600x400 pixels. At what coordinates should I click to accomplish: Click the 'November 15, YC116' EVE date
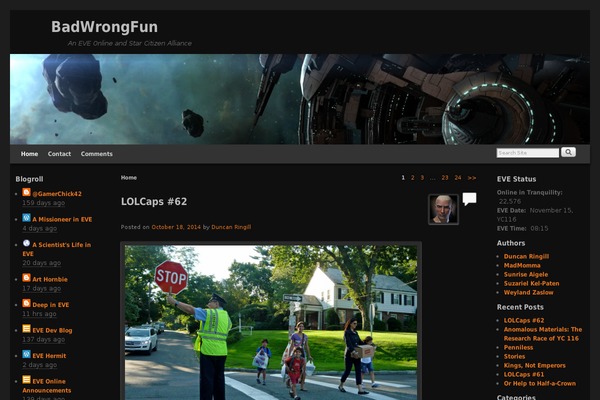point(535,215)
